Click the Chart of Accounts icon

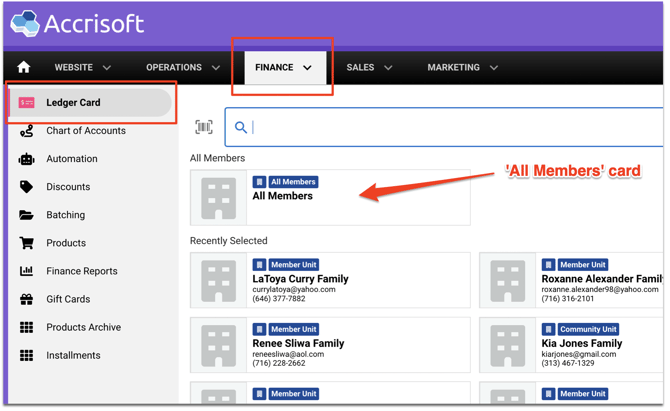[27, 131]
